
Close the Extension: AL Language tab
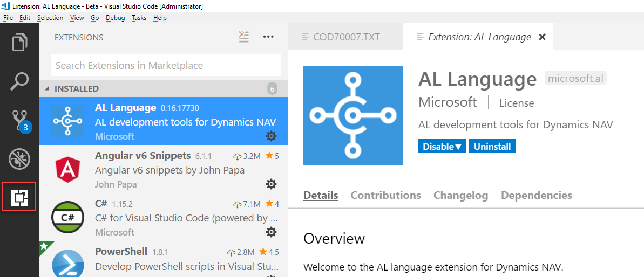coord(542,37)
